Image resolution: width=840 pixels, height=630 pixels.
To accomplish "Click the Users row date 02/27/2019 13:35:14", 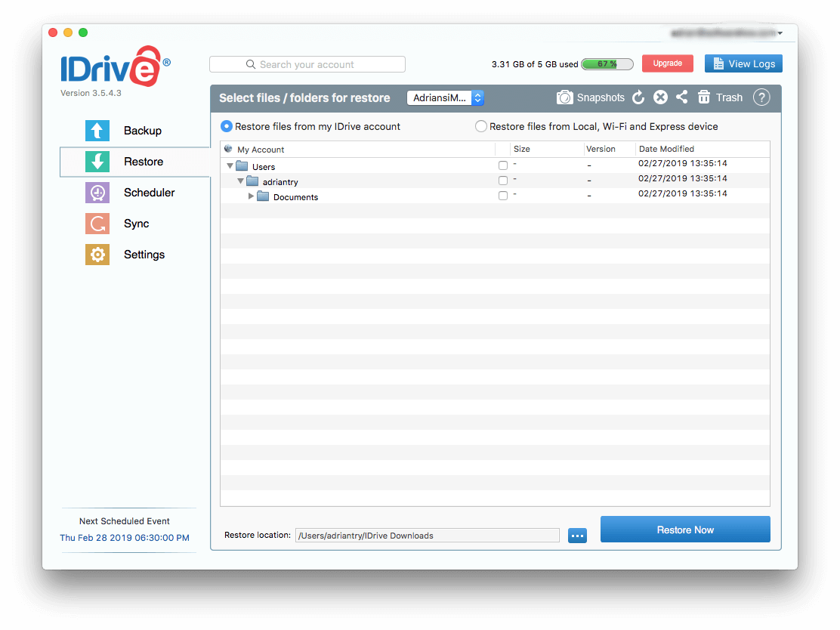I will click(x=683, y=163).
